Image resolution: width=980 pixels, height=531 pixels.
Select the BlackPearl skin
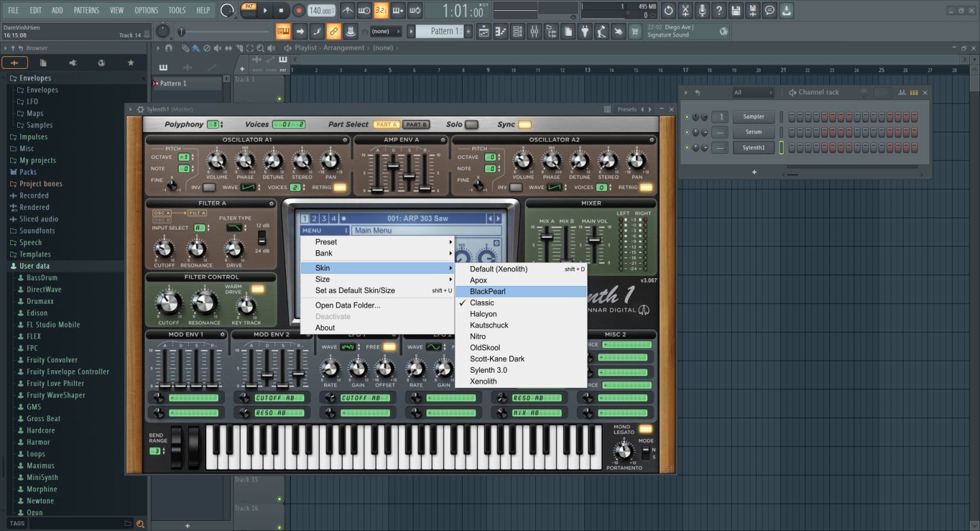[x=487, y=291]
